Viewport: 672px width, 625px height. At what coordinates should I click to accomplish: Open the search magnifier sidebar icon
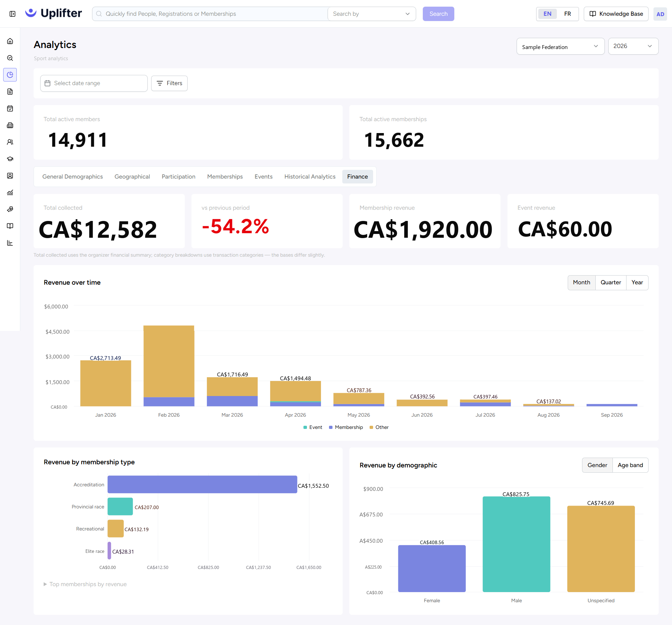(x=10, y=58)
